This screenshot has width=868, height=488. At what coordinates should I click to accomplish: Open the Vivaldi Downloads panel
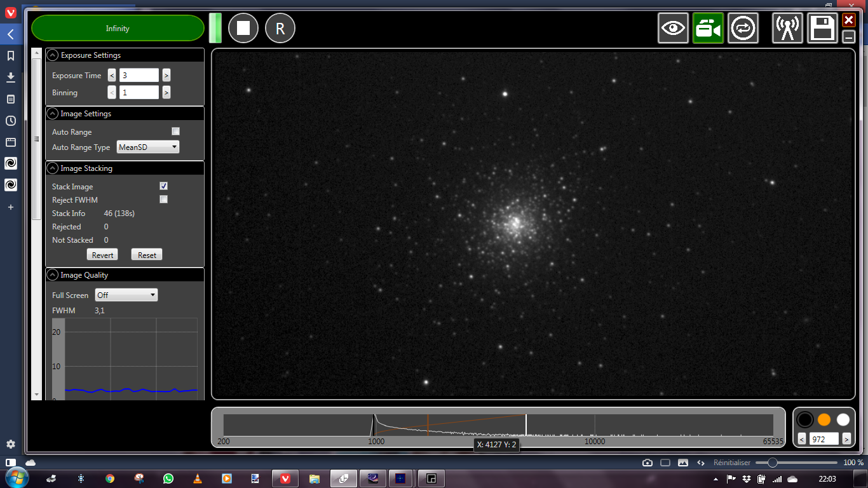pyautogui.click(x=11, y=78)
